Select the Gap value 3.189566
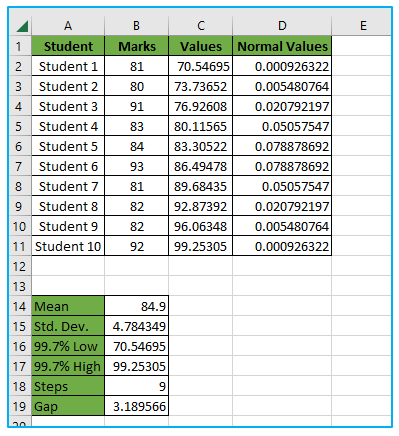399x436 pixels. tap(136, 406)
